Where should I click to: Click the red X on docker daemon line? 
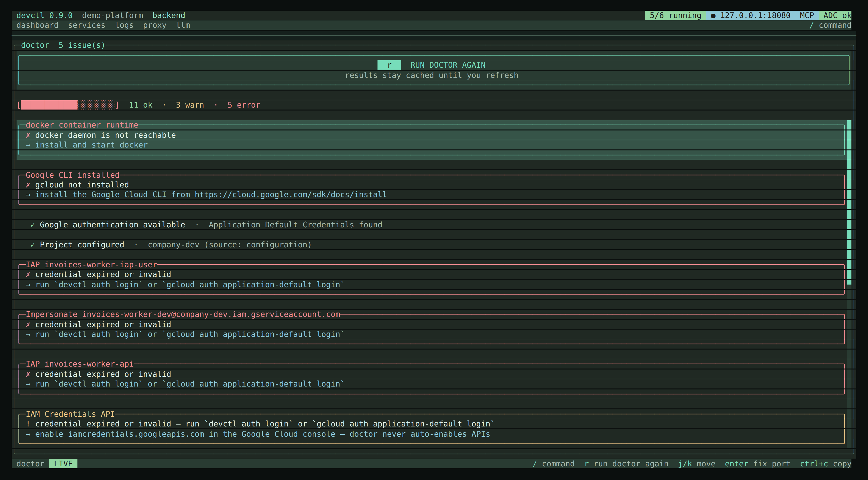28,135
